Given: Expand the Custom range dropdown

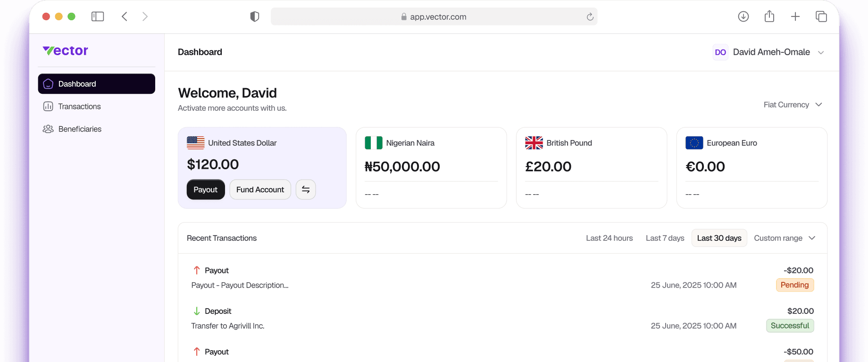Looking at the screenshot, I should 784,238.
